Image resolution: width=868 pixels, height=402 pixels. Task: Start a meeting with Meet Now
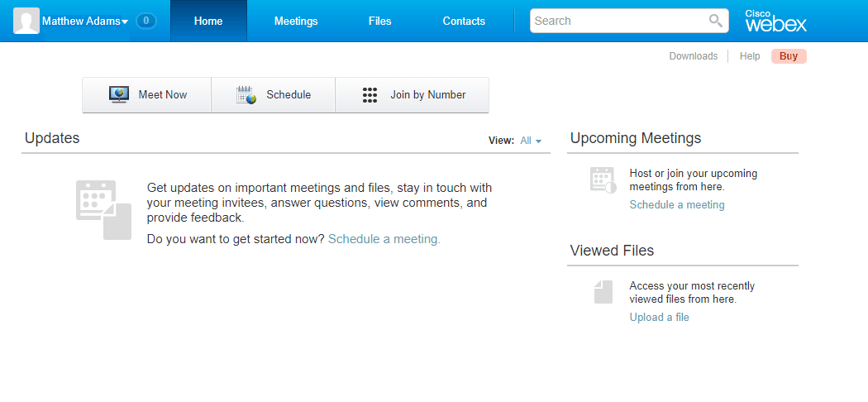coord(146,94)
